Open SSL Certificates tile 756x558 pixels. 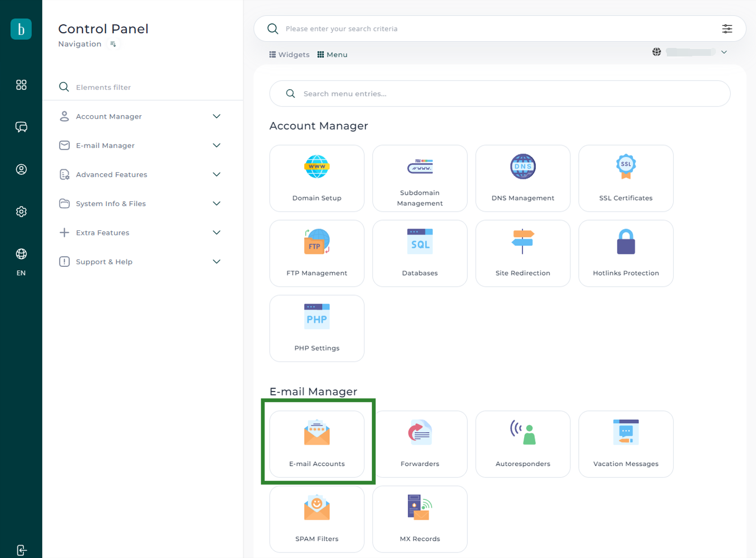[626, 178]
